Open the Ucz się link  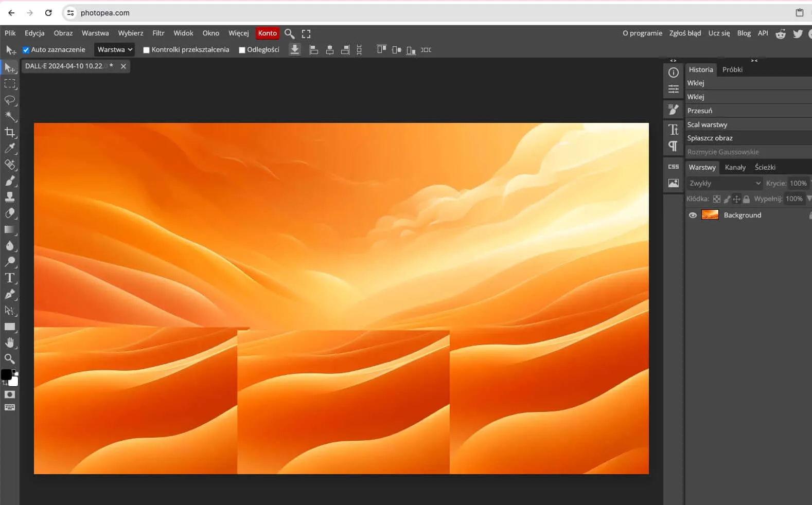(719, 33)
